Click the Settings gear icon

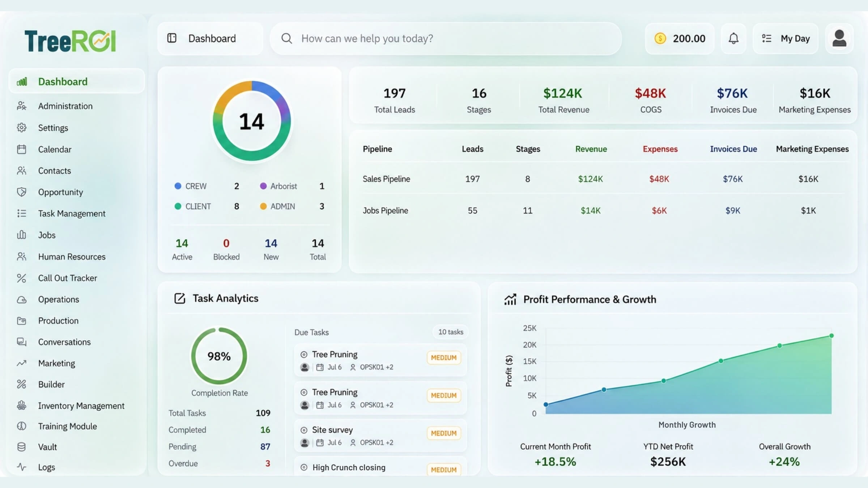(x=21, y=128)
